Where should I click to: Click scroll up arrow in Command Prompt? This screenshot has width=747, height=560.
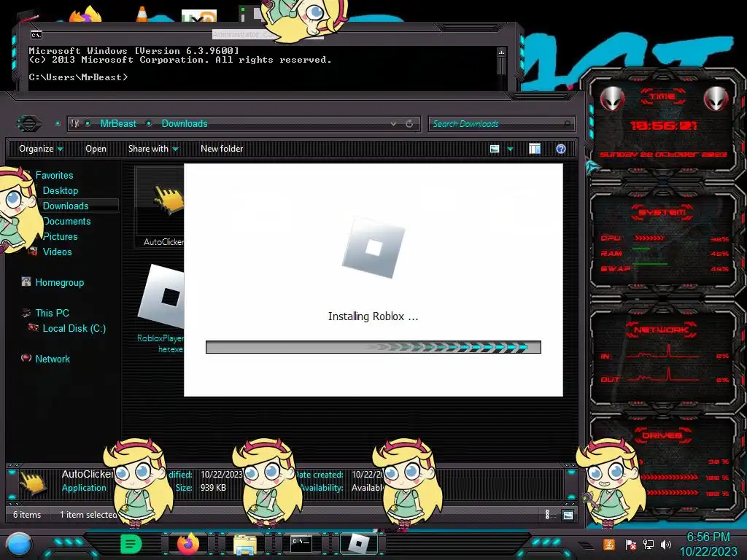click(501, 52)
